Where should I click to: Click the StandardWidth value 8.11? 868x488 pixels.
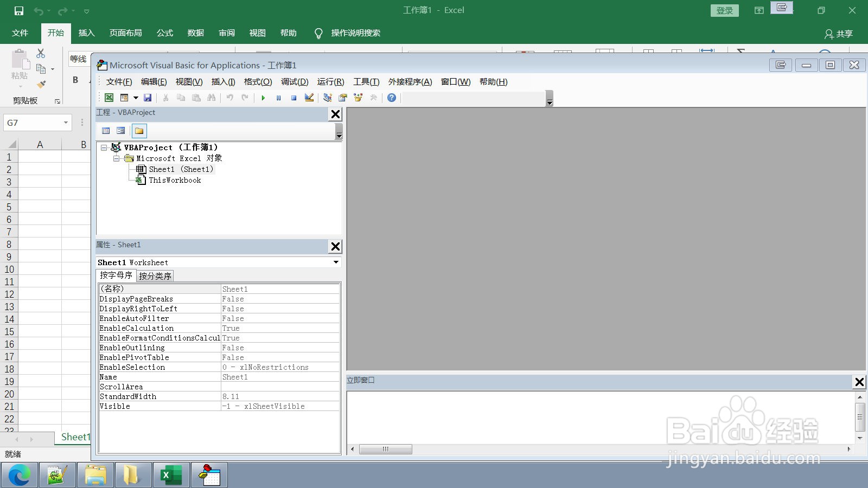click(280, 396)
